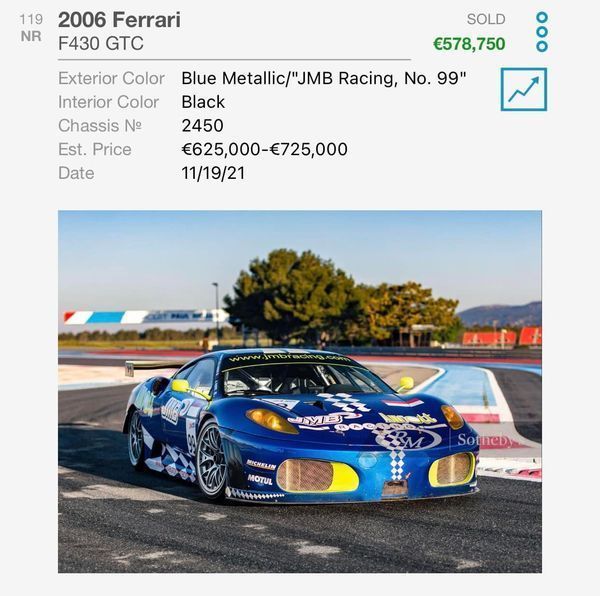Select the F430 GTC model name

point(101,43)
